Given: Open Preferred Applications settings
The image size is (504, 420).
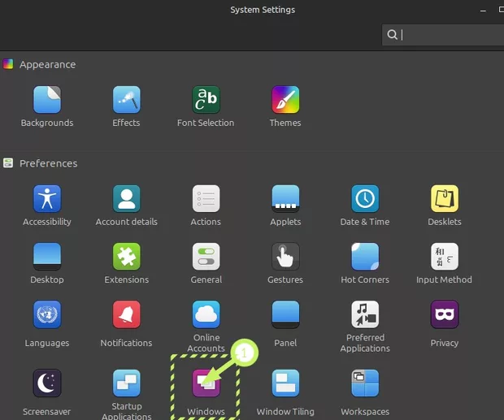Looking at the screenshot, I should 365,315.
